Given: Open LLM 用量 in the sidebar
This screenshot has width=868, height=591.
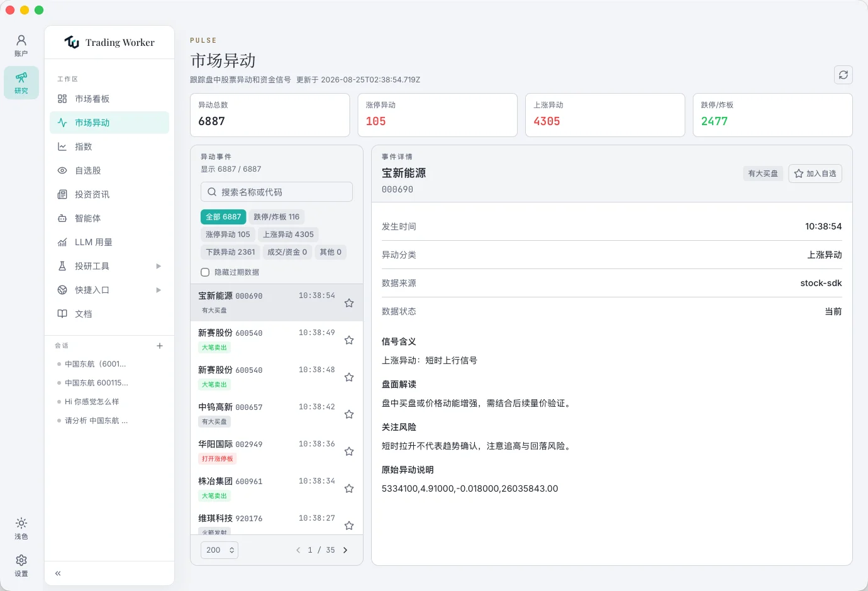Looking at the screenshot, I should 109,242.
